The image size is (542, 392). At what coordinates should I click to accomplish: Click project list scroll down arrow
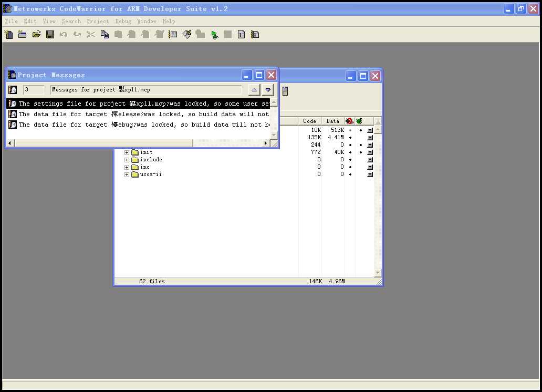click(x=378, y=273)
